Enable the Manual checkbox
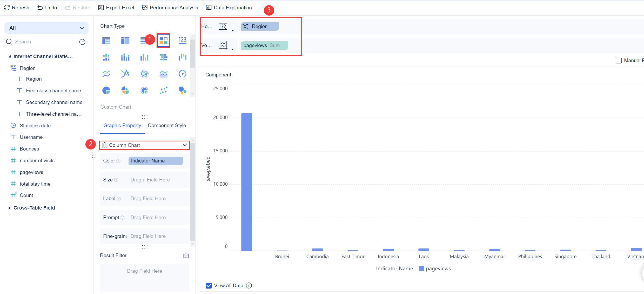Viewport: 644px width, 294px height. pyautogui.click(x=619, y=61)
